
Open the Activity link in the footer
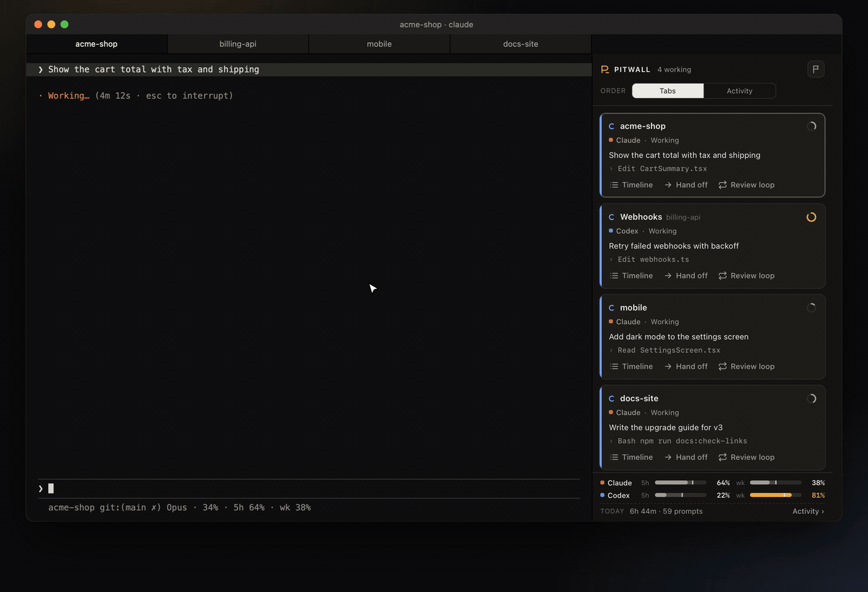[x=808, y=511]
